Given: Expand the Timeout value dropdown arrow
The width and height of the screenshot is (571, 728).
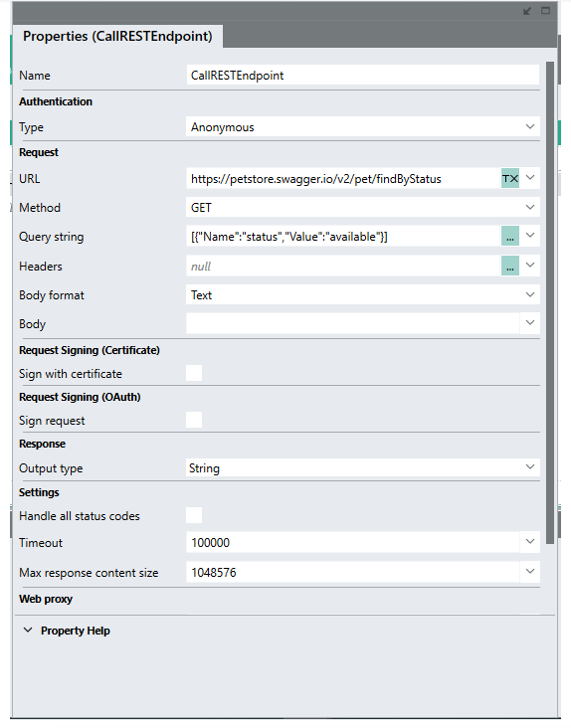Looking at the screenshot, I should 529,542.
